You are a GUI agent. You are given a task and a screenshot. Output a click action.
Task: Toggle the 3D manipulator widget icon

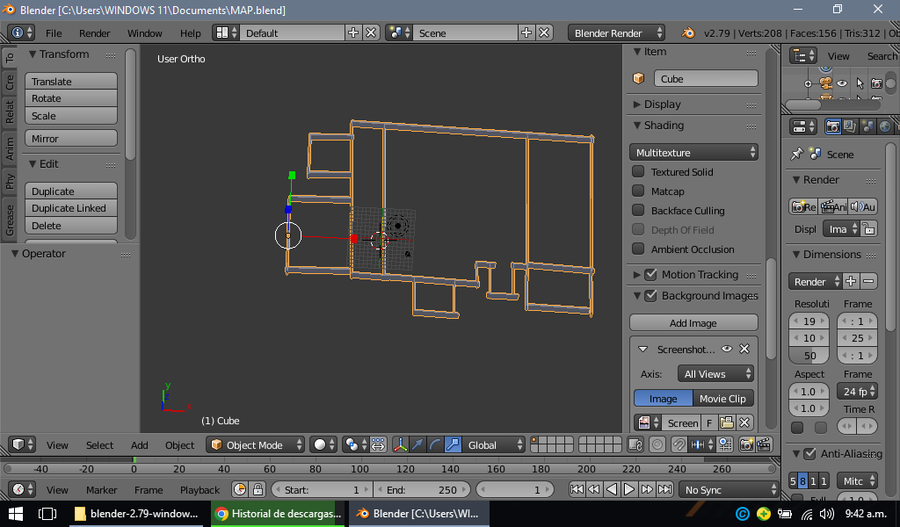tap(401, 444)
